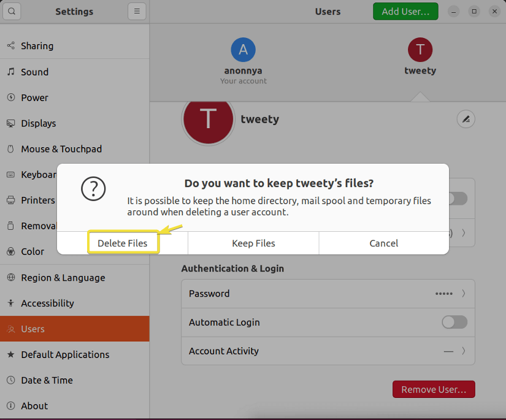Open Power settings panel
506x420 pixels.
(x=75, y=97)
